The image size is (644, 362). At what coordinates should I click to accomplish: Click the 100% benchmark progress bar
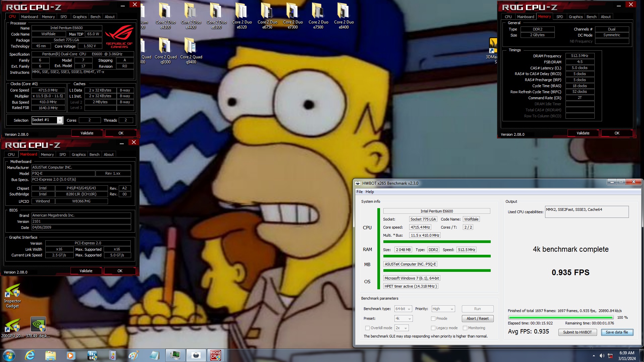(560, 317)
